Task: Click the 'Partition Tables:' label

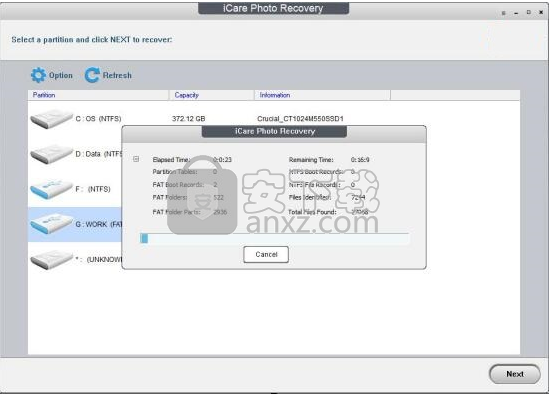Action: 175,172
